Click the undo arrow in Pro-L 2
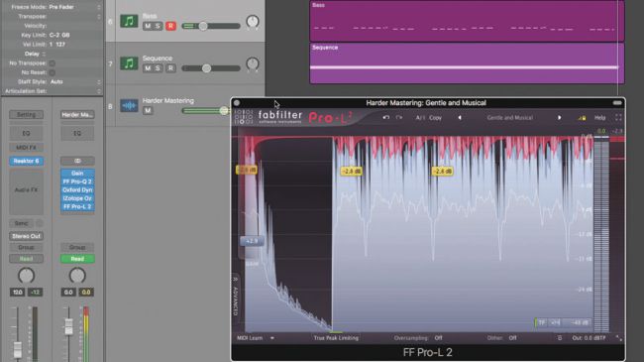 (x=386, y=118)
